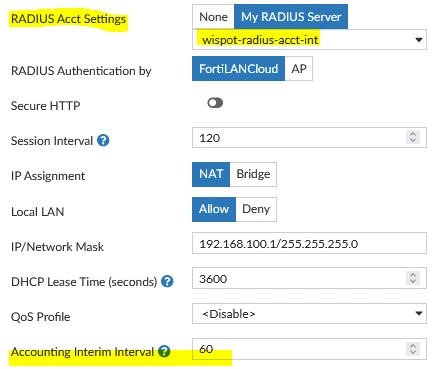Click the DHCP Lease Time (seconds) label
447x369 pixels.
[84, 282]
